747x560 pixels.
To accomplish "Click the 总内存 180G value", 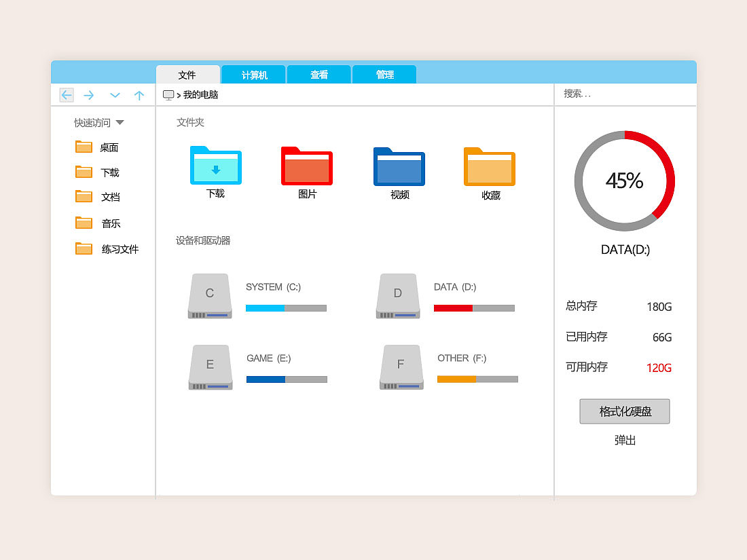I will [659, 307].
